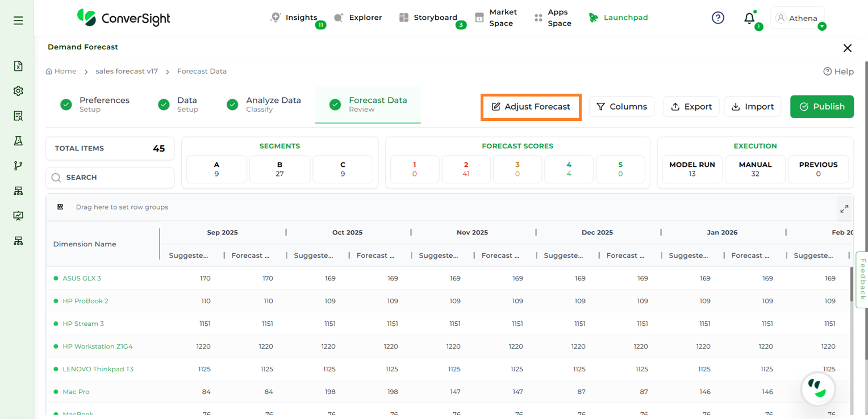Screen dimensions: 868x419
Task: Open the Export options
Action: tap(691, 107)
